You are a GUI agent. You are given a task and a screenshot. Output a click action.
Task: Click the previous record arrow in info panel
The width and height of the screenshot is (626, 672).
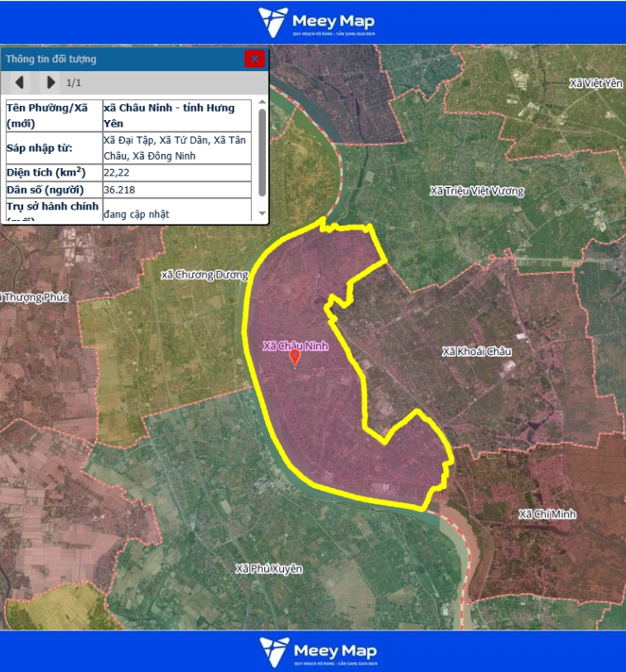20,82
